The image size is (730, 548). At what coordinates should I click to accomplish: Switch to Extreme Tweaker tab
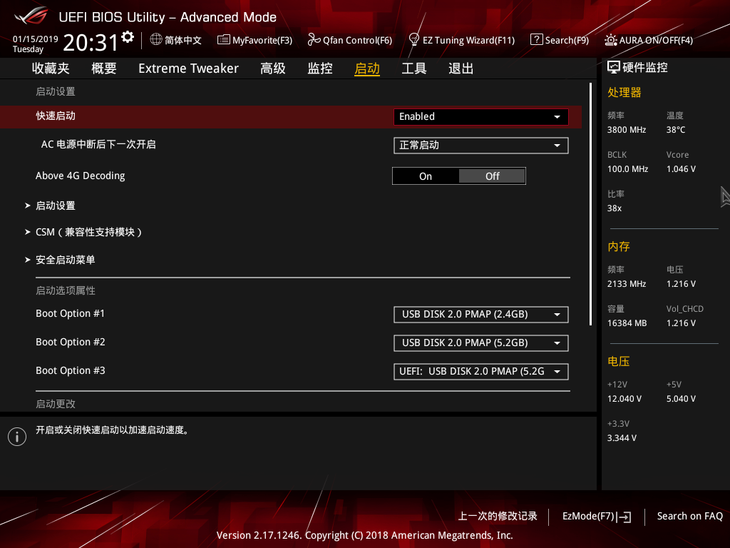(188, 68)
